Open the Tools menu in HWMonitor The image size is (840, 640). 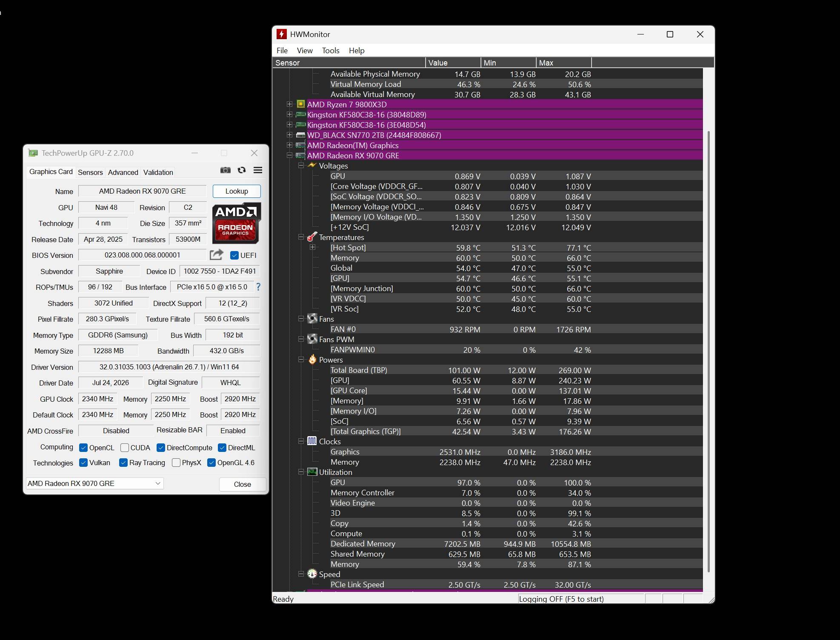[x=331, y=50]
